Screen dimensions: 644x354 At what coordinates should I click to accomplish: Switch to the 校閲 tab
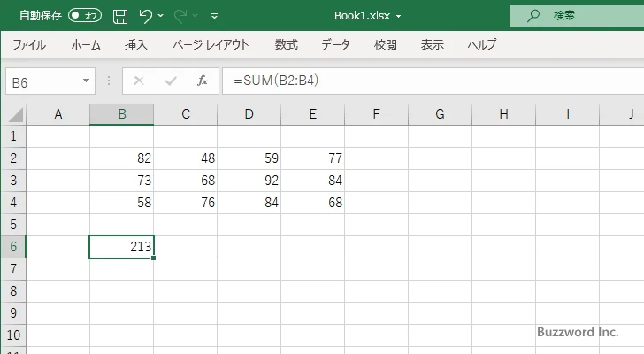[386, 44]
